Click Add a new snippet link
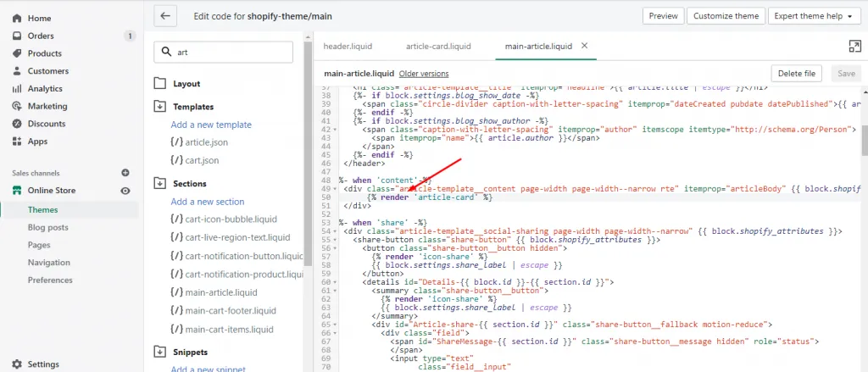The height and width of the screenshot is (372, 868). (x=209, y=369)
